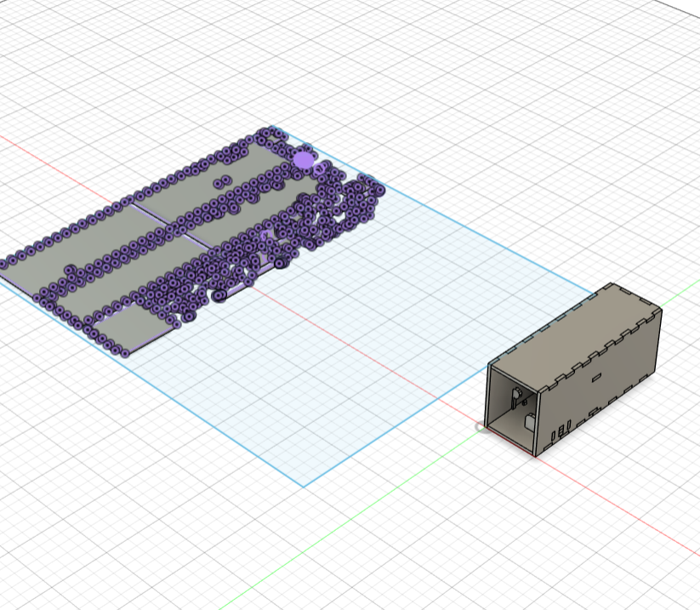Viewport: 700px width, 610px height.
Task: Select the bottom corner of blue sketch plane
Action: click(x=304, y=486)
